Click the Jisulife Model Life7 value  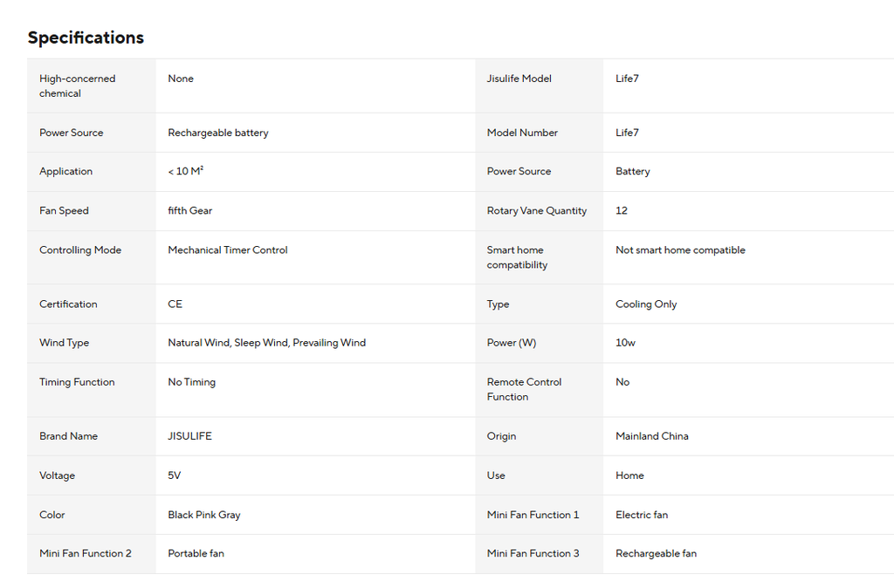pyautogui.click(x=627, y=79)
